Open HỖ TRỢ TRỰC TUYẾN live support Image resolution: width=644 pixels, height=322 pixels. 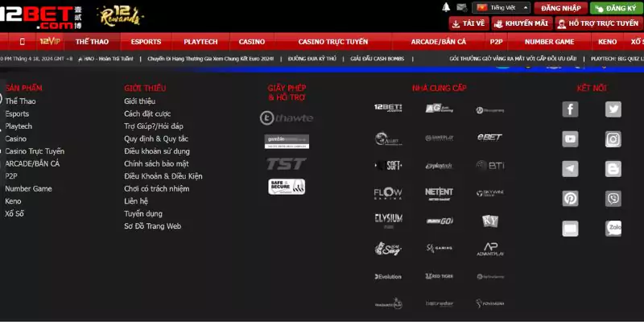tap(599, 23)
